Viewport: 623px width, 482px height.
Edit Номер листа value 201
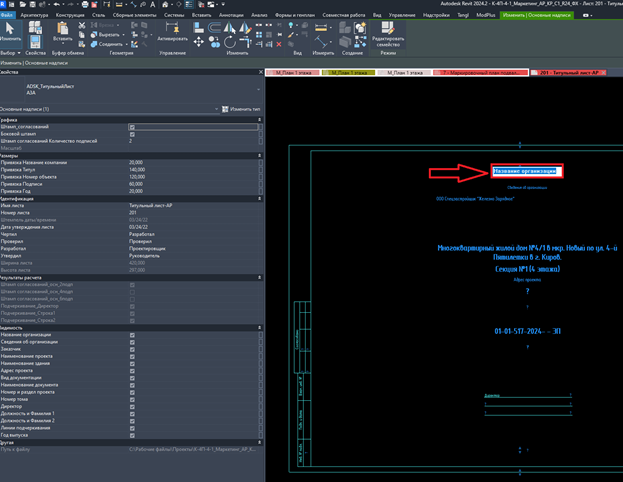[194, 213]
